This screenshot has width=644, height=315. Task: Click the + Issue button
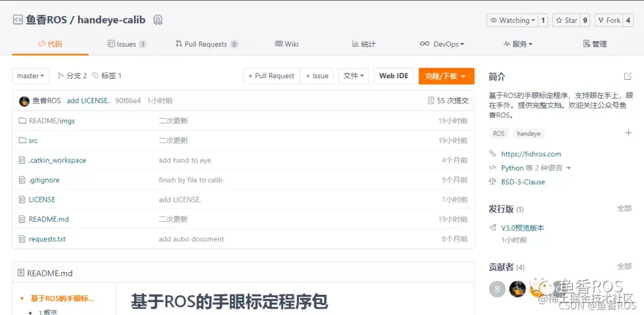pyautogui.click(x=317, y=76)
